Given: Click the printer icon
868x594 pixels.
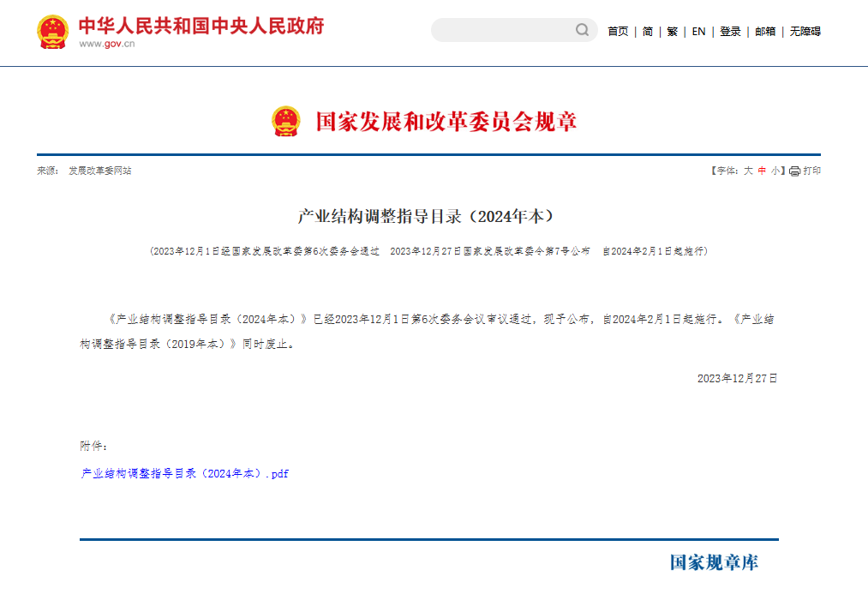Looking at the screenshot, I should coord(794,171).
